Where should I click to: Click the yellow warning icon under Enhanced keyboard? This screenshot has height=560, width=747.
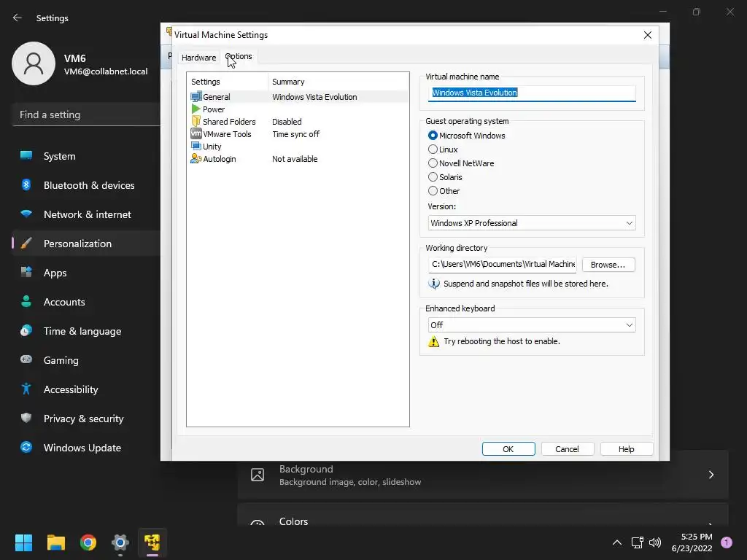[x=433, y=341]
